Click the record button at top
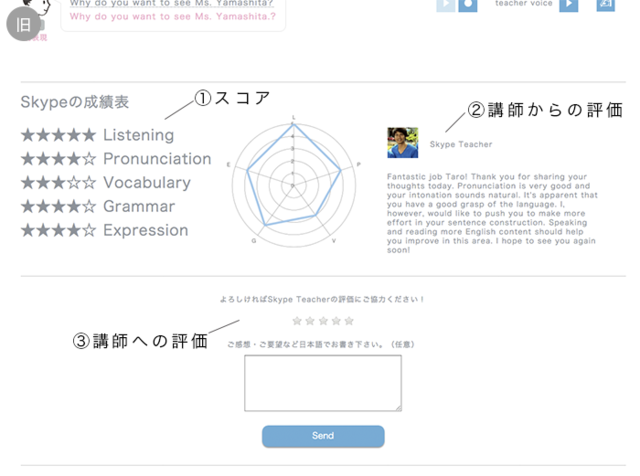Viewport: 640px width, 476px height. pos(468,5)
